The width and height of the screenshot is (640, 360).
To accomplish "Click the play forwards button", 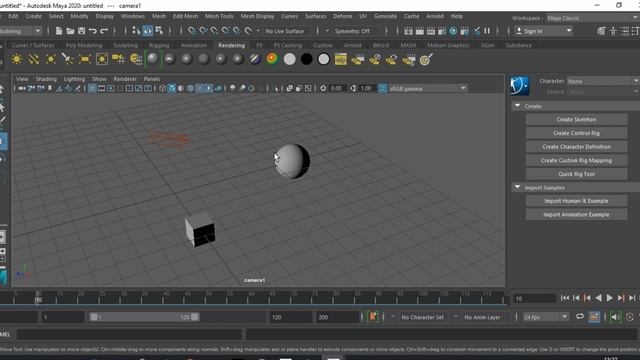I will 609,298.
